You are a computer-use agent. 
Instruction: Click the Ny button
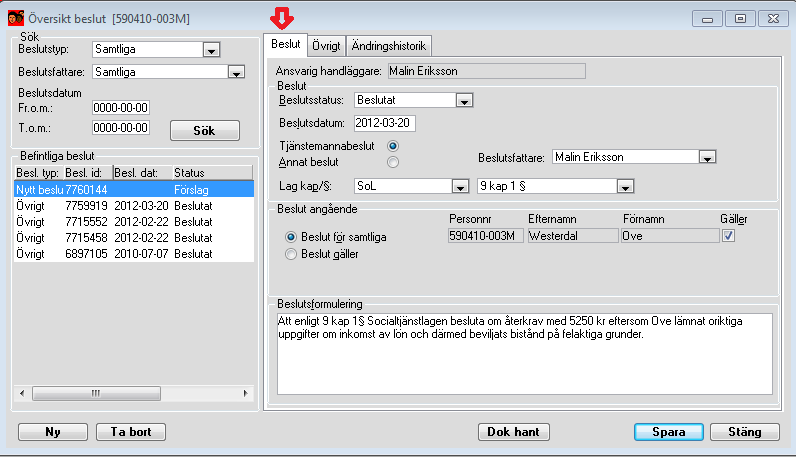53,432
